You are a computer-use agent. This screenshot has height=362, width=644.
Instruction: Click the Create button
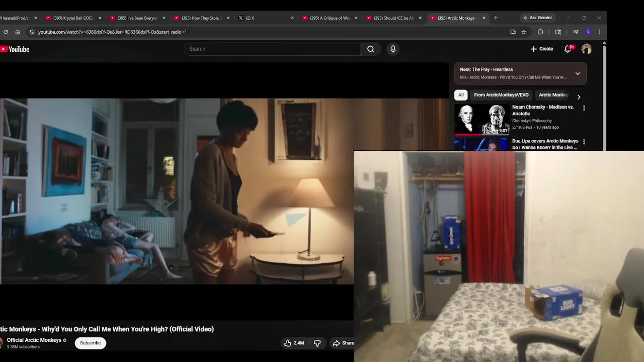(x=542, y=49)
